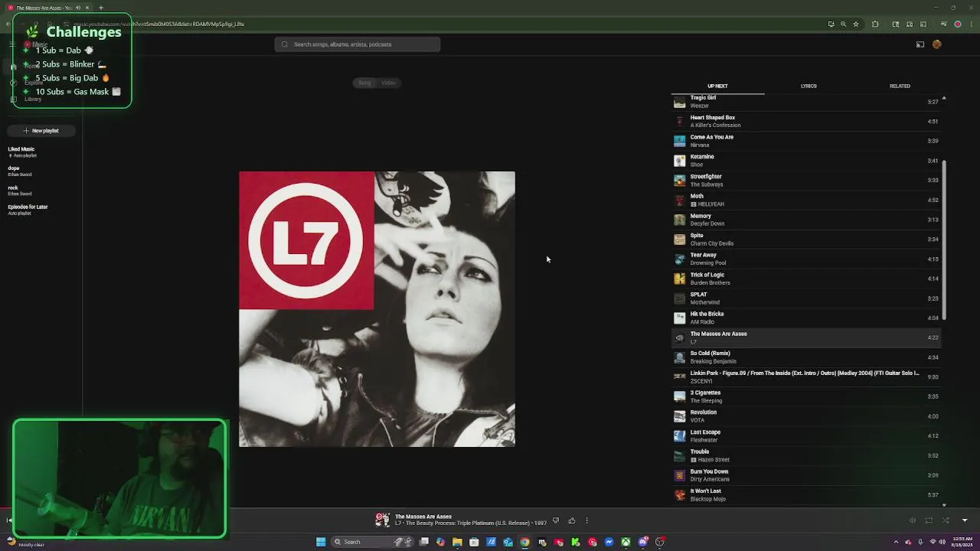Click the SPLAT by Motherwind thumbnail
The height and width of the screenshot is (551, 980).
click(679, 298)
